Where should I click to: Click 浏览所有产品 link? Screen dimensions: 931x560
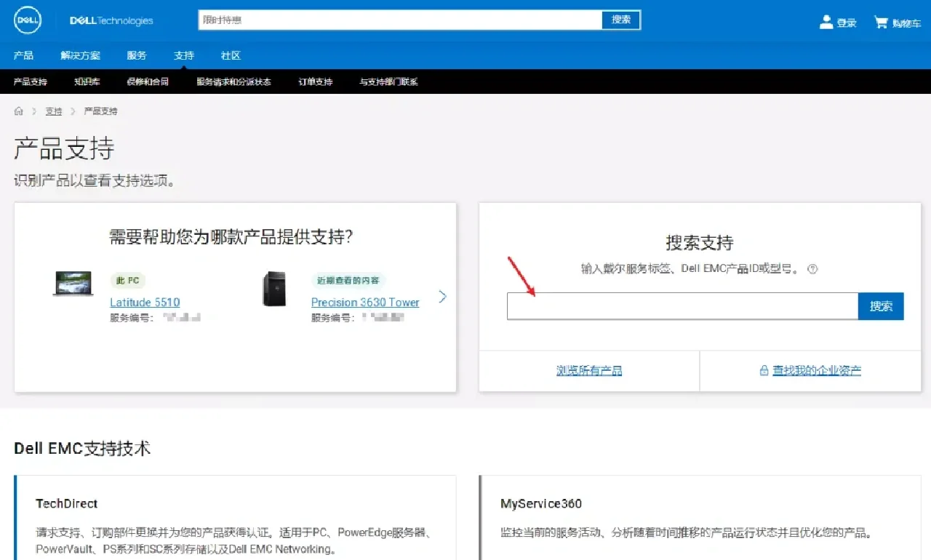589,371
